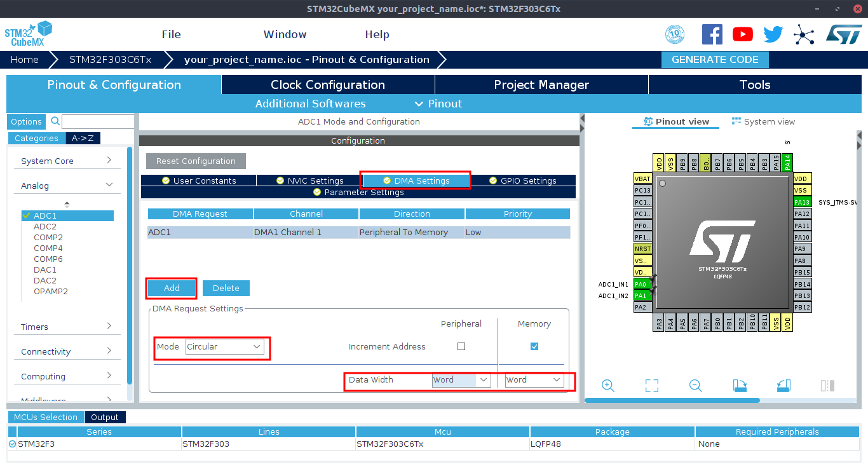Enable Peripheral increment address checkbox
The image size is (868, 469).
point(461,346)
